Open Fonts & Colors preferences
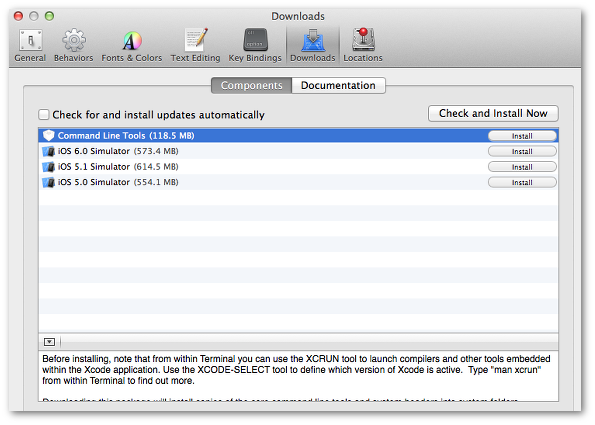 [131, 46]
